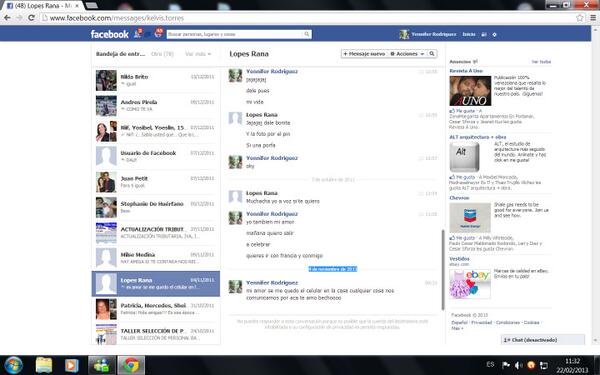600x375 pixels.
Task: Expand the 'Ver más' dropdown in inbox header
Action: pos(198,54)
